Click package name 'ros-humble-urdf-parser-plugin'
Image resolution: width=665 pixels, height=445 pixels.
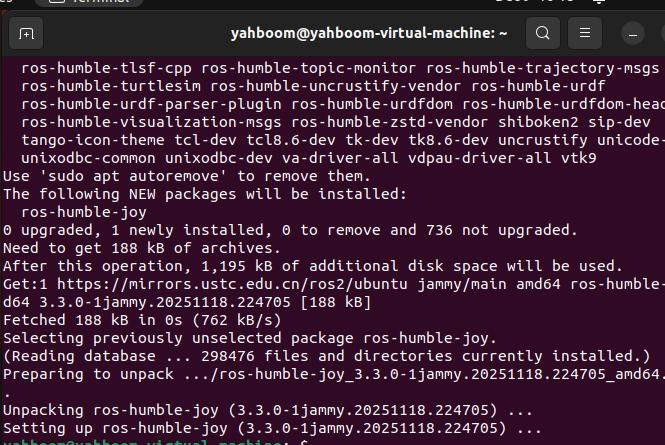[151, 104]
